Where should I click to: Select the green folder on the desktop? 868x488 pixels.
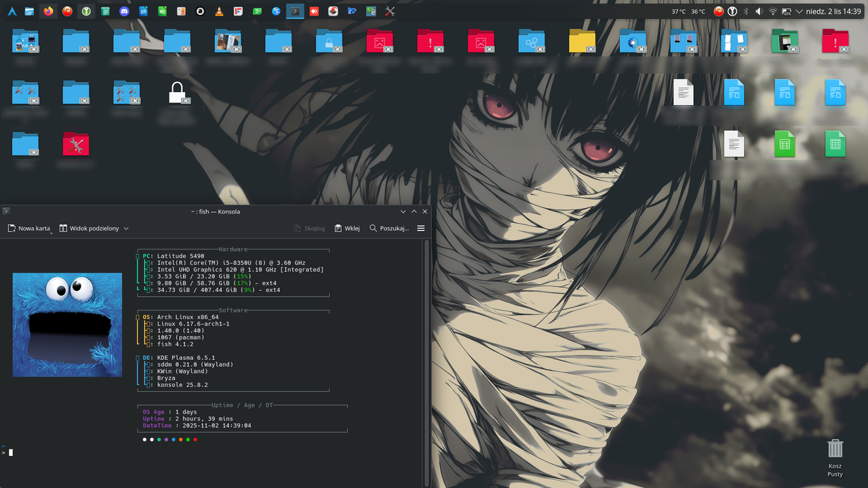point(785,41)
